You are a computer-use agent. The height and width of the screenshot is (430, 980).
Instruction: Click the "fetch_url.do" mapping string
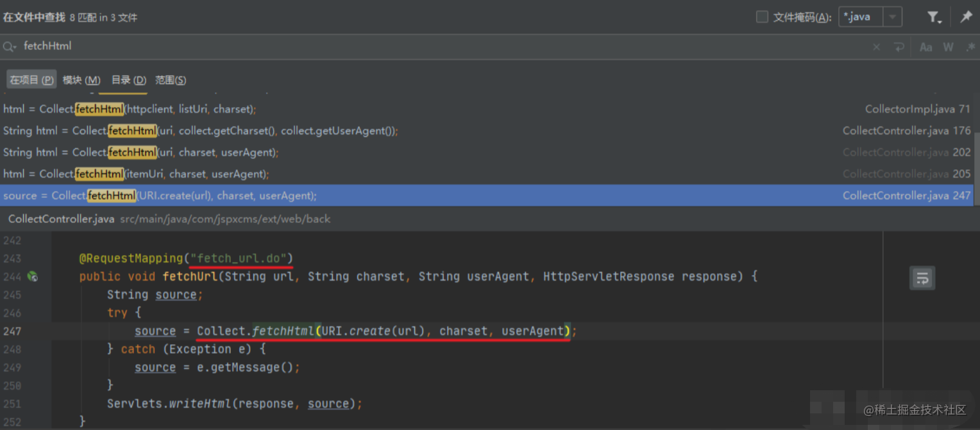241,258
